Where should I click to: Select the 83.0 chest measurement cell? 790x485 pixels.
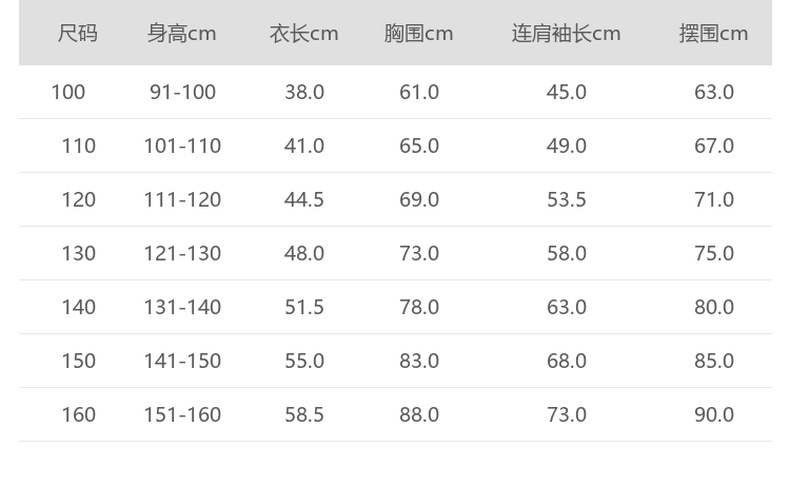click(x=419, y=361)
